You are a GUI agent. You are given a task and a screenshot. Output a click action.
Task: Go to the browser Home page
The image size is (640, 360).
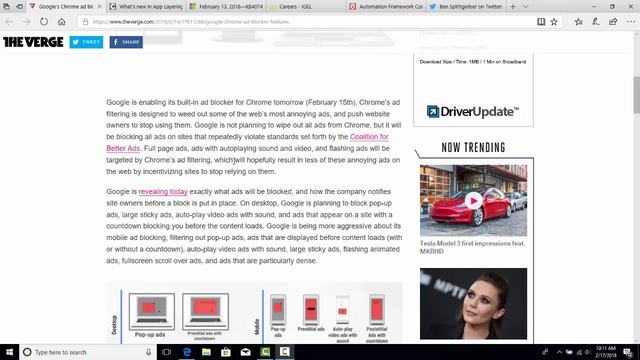click(x=61, y=22)
